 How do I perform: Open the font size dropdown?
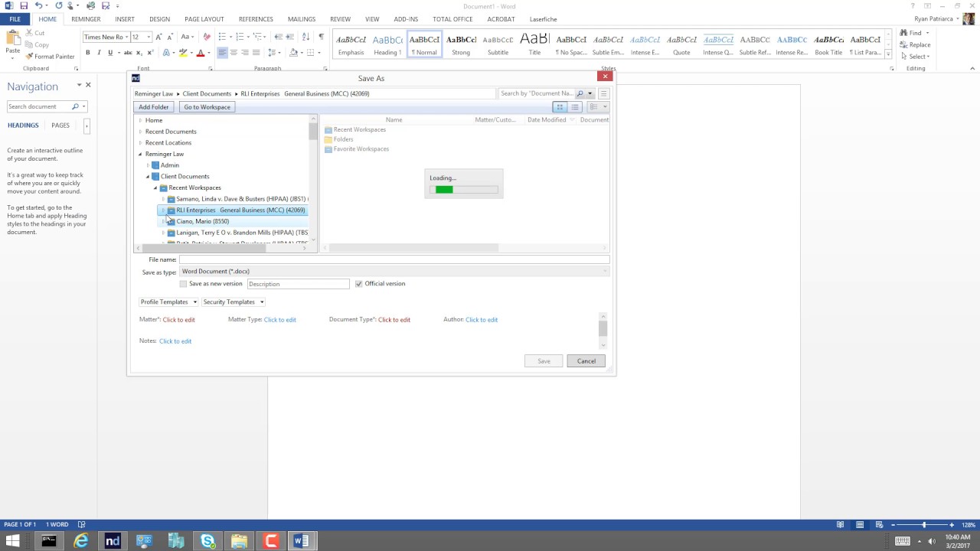tap(149, 37)
